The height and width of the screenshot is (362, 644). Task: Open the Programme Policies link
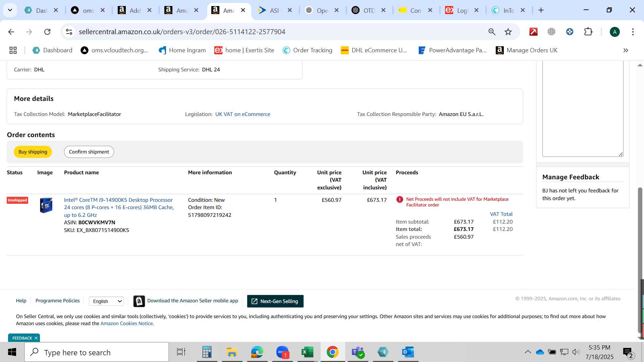tap(58, 301)
